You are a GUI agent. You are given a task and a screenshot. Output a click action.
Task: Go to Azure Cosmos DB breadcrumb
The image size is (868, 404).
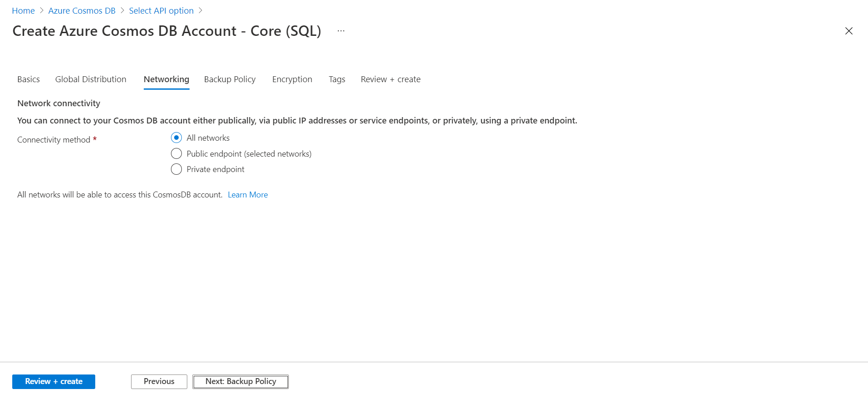click(x=82, y=11)
